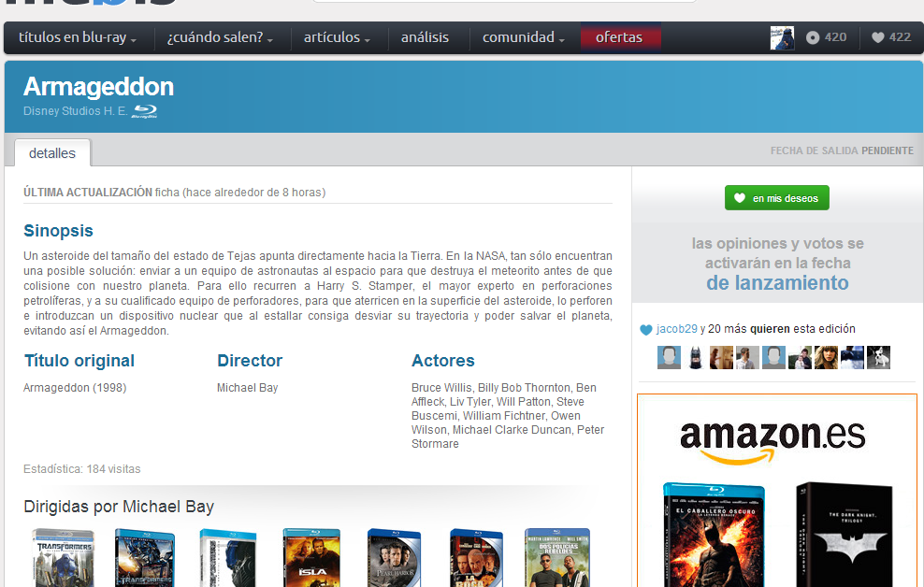924x587 pixels.
Task: Open the first default silhouette user avatar
Action: pyautogui.click(x=669, y=357)
